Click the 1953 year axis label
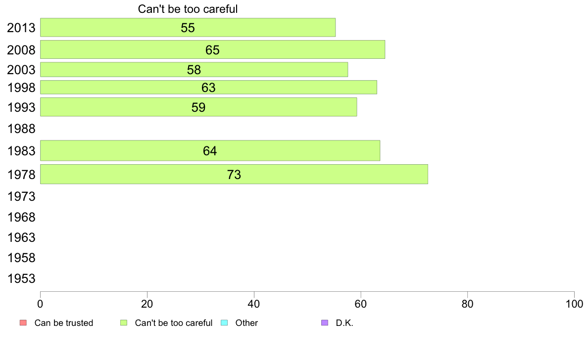The height and width of the screenshot is (364, 588). pos(21,278)
